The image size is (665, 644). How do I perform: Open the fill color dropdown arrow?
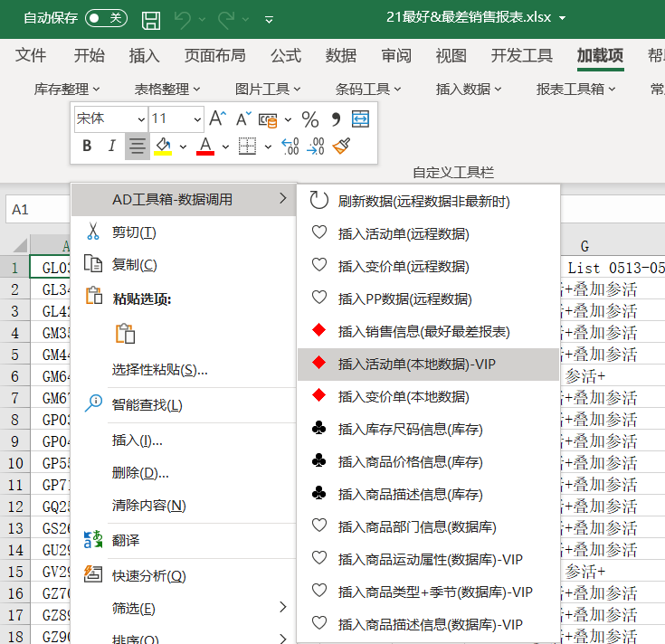(x=183, y=147)
